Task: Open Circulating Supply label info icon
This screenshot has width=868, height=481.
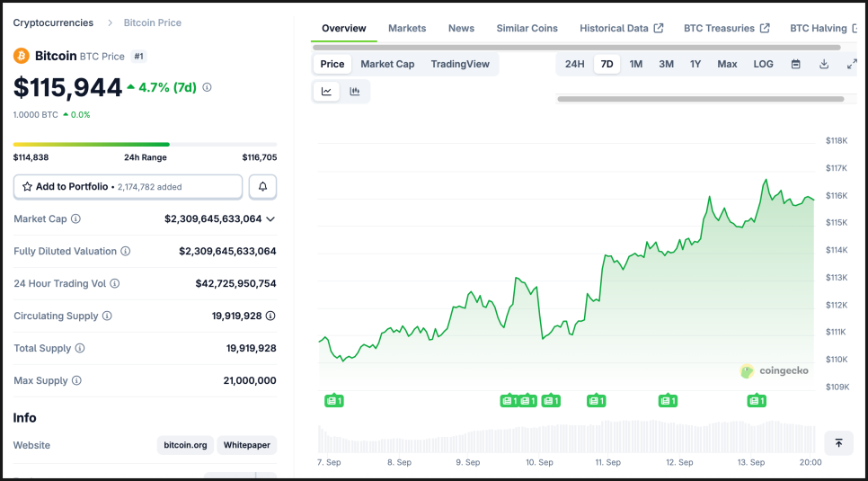Action: [107, 316]
